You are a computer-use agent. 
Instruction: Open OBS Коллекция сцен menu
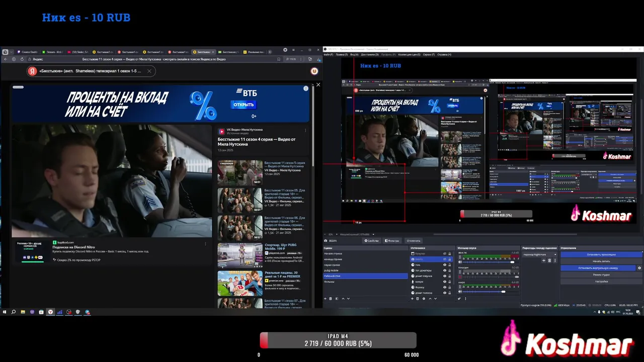[x=409, y=54]
